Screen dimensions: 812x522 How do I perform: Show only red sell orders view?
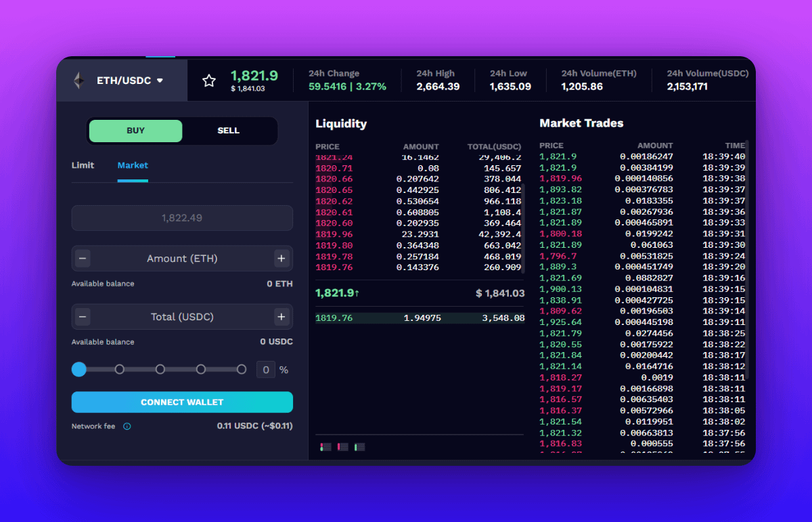342,447
